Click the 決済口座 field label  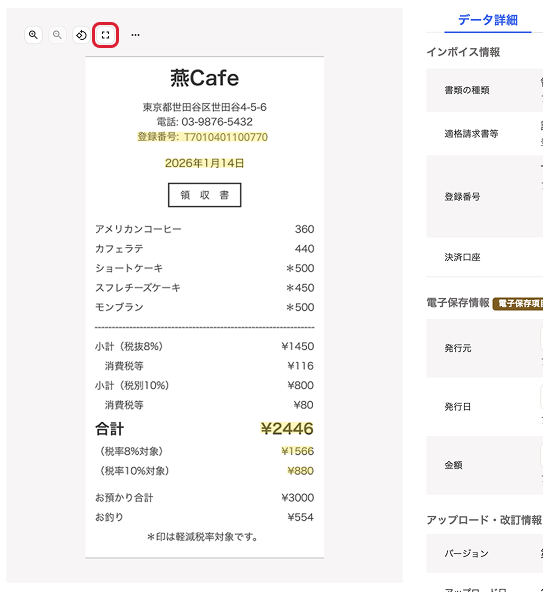[462, 257]
